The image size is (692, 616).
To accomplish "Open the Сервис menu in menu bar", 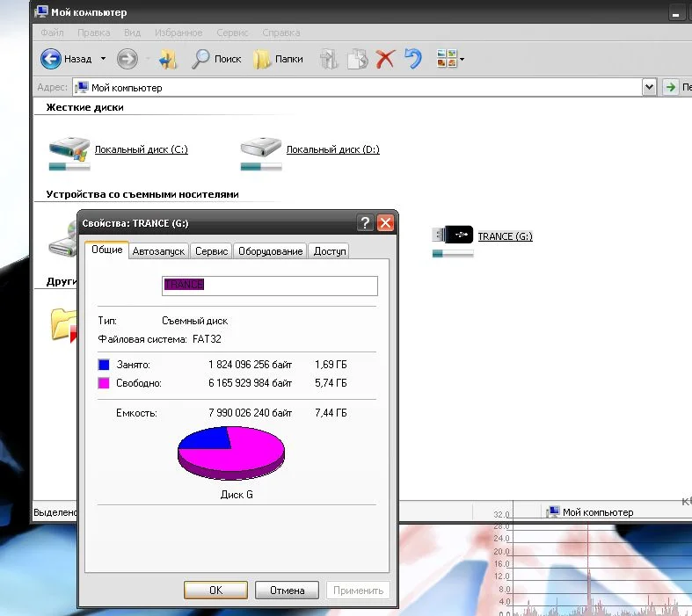I will [232, 33].
